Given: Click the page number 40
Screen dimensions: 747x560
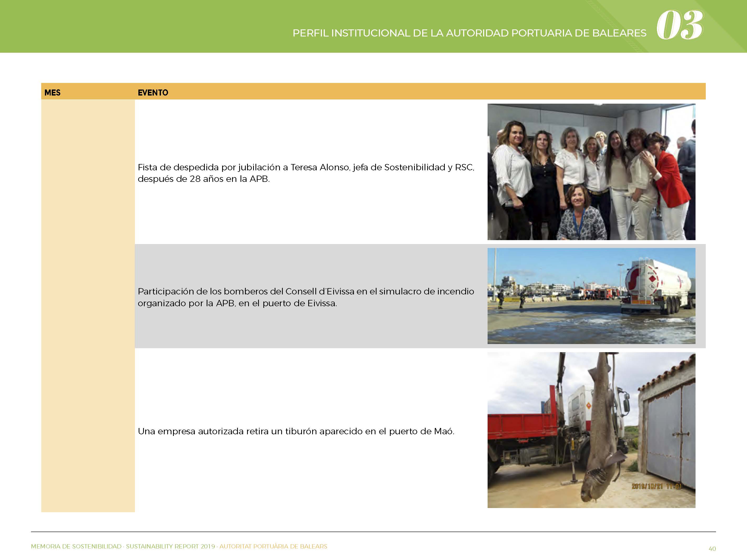Looking at the screenshot, I should click(712, 549).
